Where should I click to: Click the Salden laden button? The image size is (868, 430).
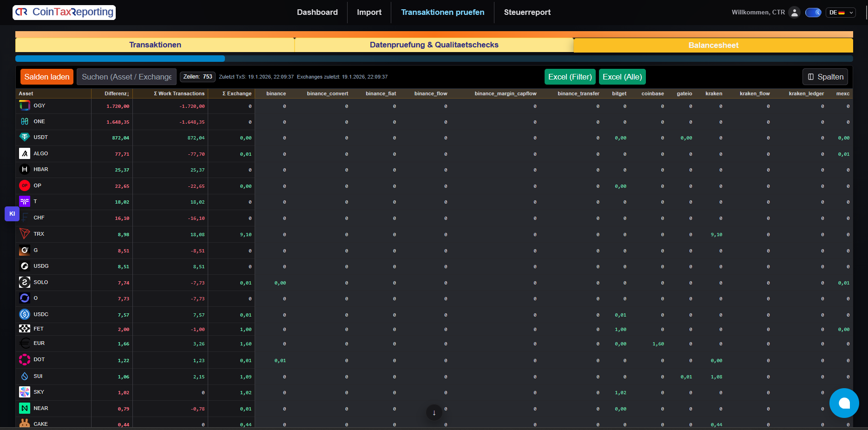pos(47,77)
